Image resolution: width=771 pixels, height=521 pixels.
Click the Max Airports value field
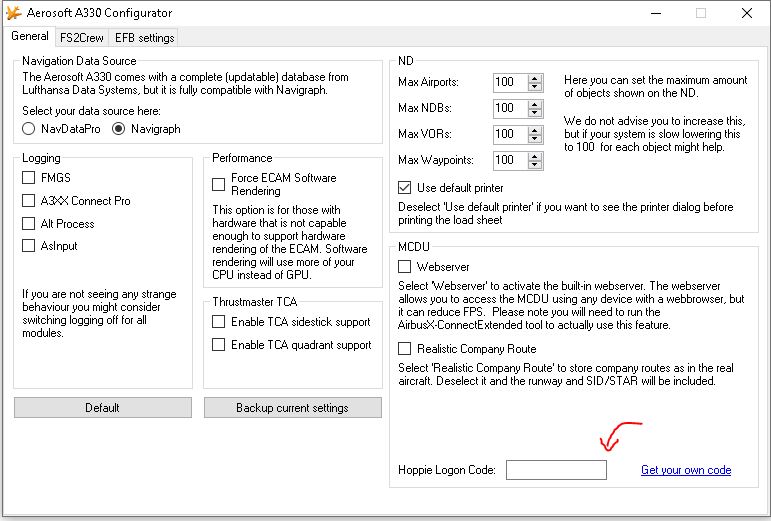(510, 82)
